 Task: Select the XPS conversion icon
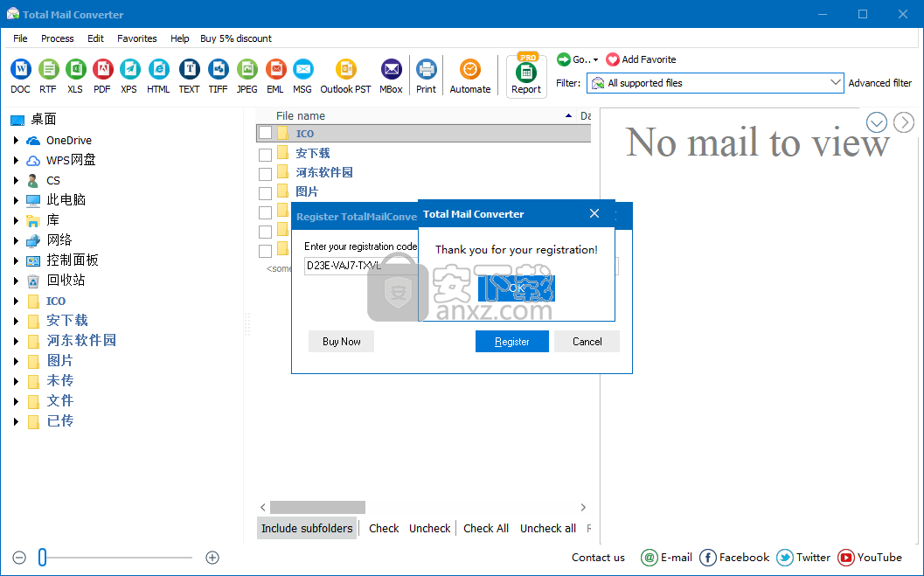coord(129,70)
